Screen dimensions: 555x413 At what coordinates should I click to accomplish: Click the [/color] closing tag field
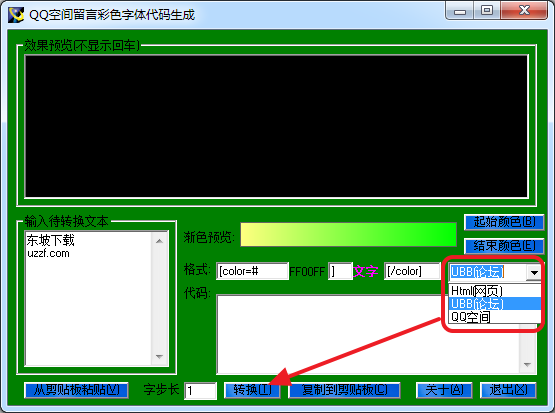point(412,271)
